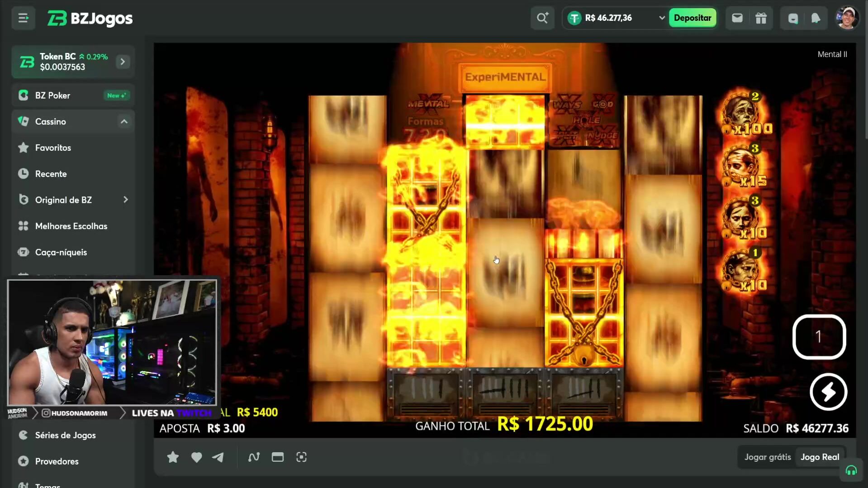Click the Provedores icon in sidebar
868x488 pixels.
coord(24,461)
